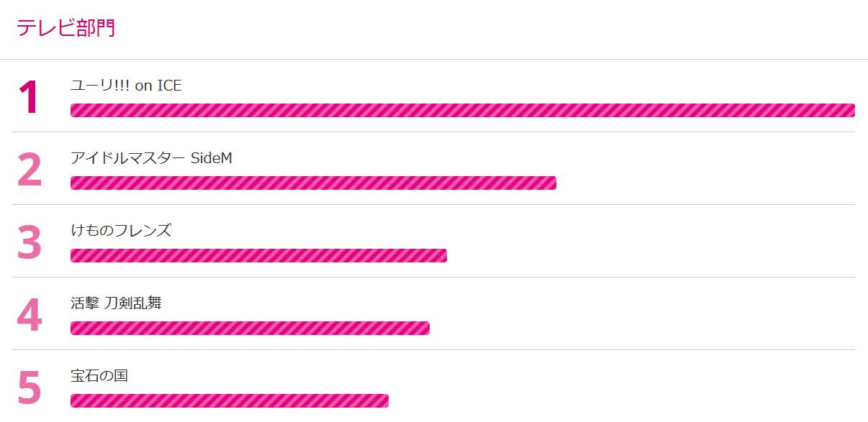Viewport: 868px width, 422px height.
Task: Click the words 'on ICE'
Action: coord(158,86)
